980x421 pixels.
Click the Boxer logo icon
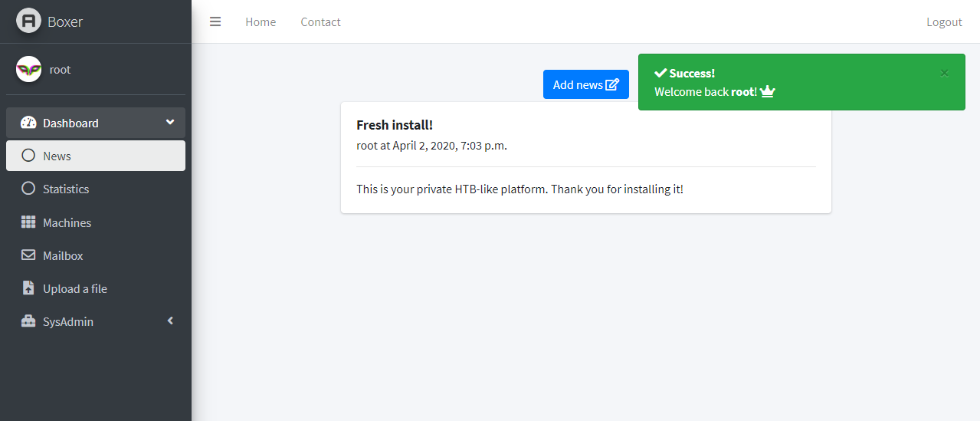(x=28, y=21)
